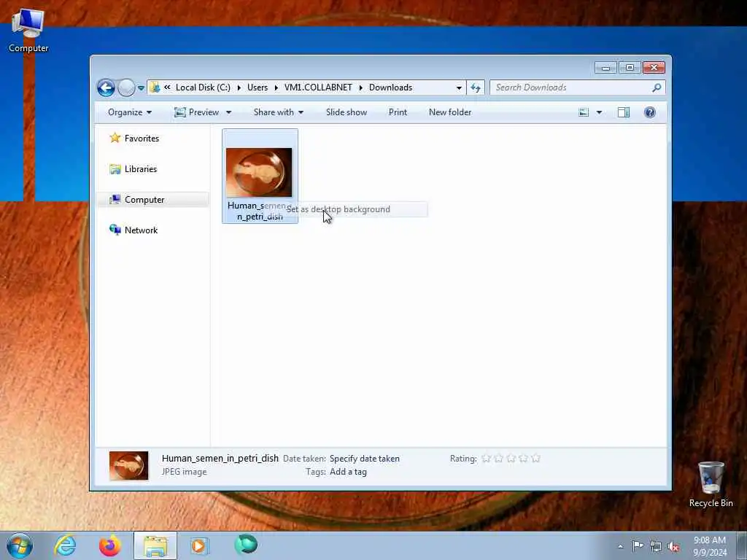Open the recent pages dropdown arrow
Viewport: 747px width, 560px height.
141,88
